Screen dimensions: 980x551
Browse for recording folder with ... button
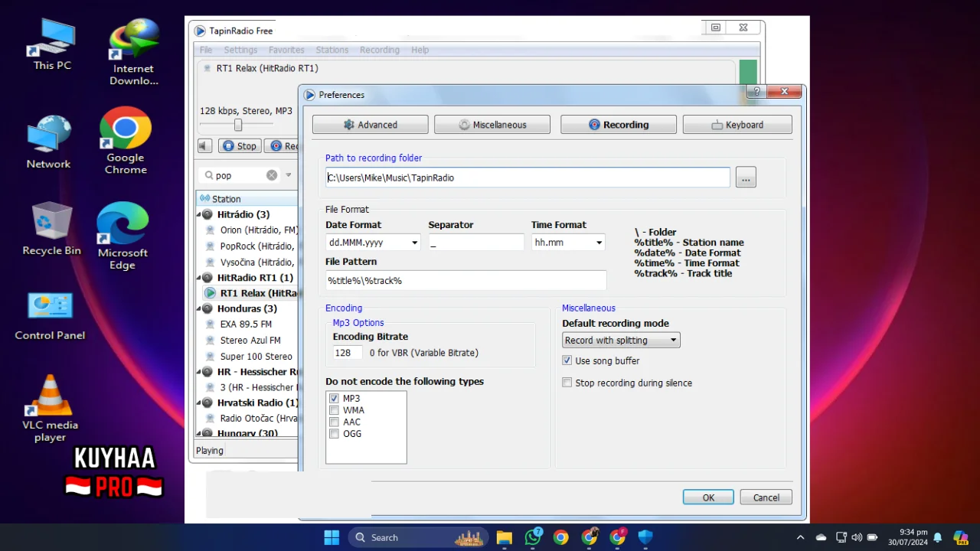click(x=746, y=178)
